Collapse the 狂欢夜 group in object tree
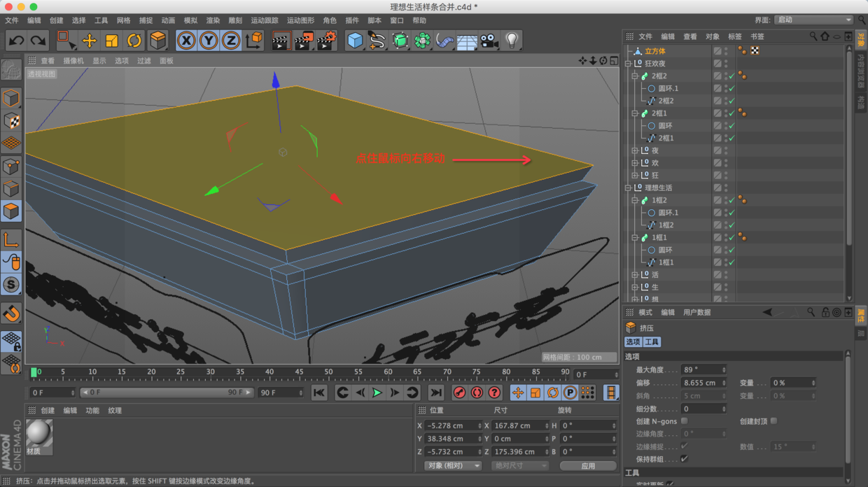The image size is (868, 487). (x=629, y=64)
